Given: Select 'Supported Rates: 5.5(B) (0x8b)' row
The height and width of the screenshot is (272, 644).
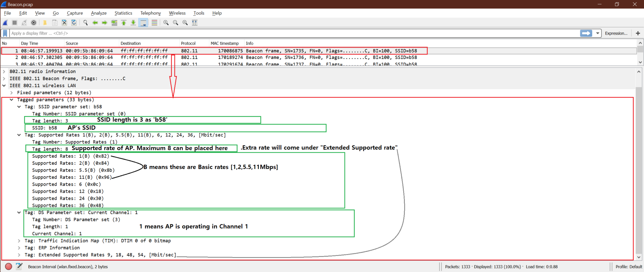Looking at the screenshot, I should (73, 170).
